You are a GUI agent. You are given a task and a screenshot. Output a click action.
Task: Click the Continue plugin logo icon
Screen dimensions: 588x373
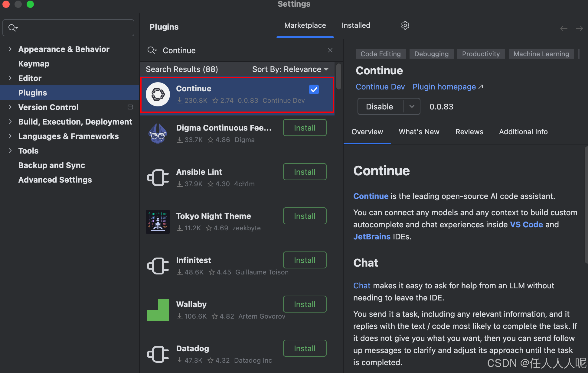pyautogui.click(x=158, y=94)
